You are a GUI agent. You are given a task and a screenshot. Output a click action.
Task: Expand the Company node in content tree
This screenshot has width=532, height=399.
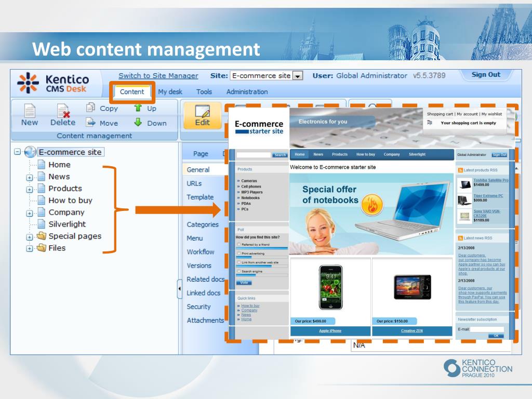30,213
